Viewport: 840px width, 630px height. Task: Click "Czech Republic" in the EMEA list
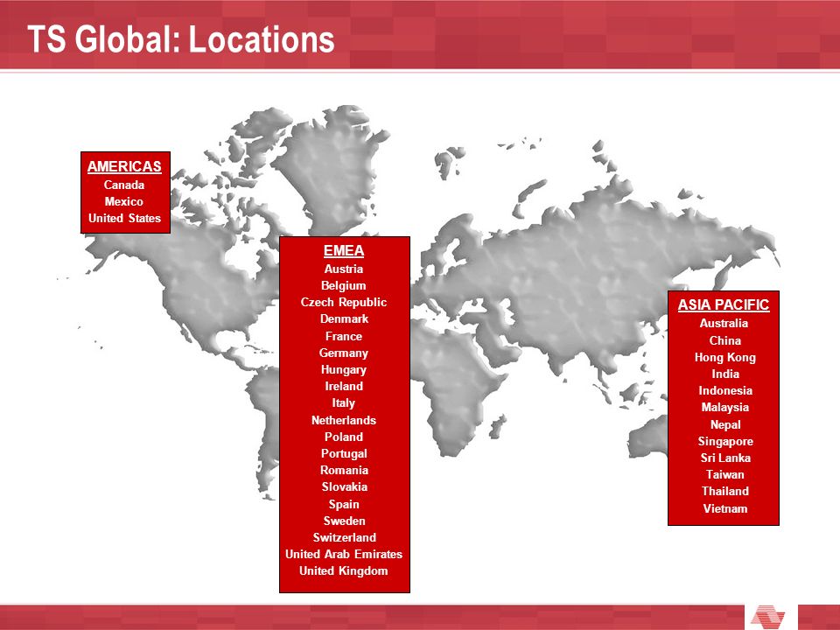(344, 302)
